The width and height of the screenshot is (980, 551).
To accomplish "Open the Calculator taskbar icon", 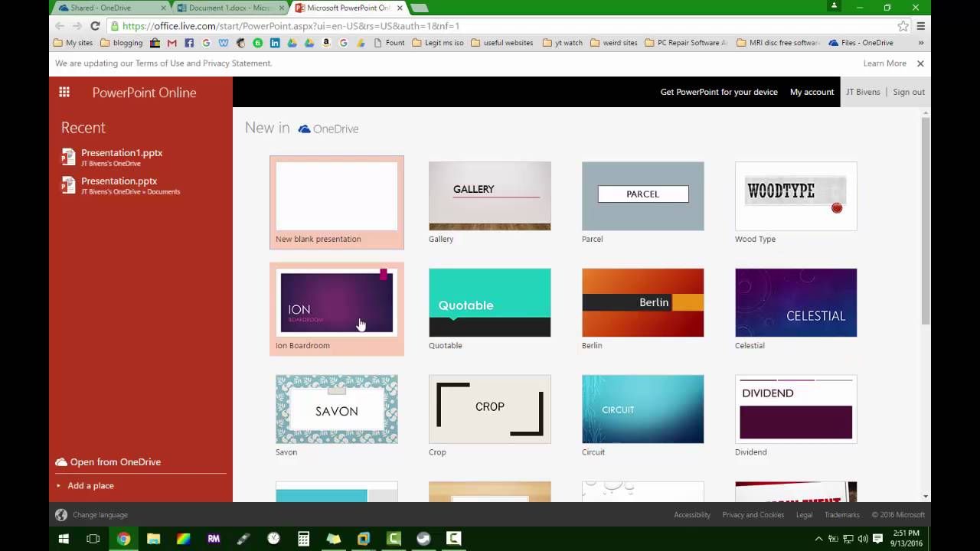I will pyautogui.click(x=303, y=539).
